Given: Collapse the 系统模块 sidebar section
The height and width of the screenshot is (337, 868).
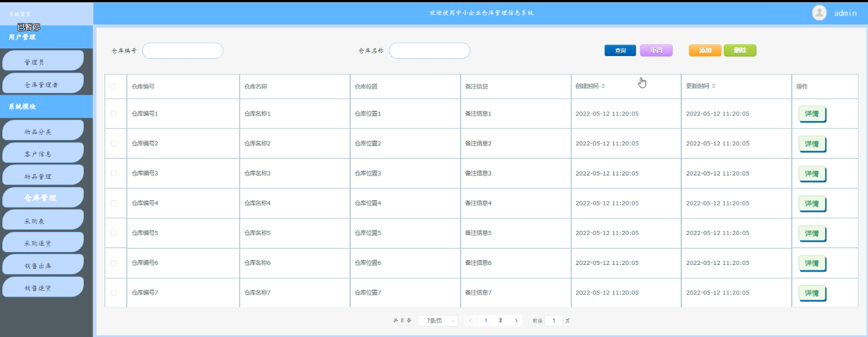Looking at the screenshot, I should [x=46, y=107].
